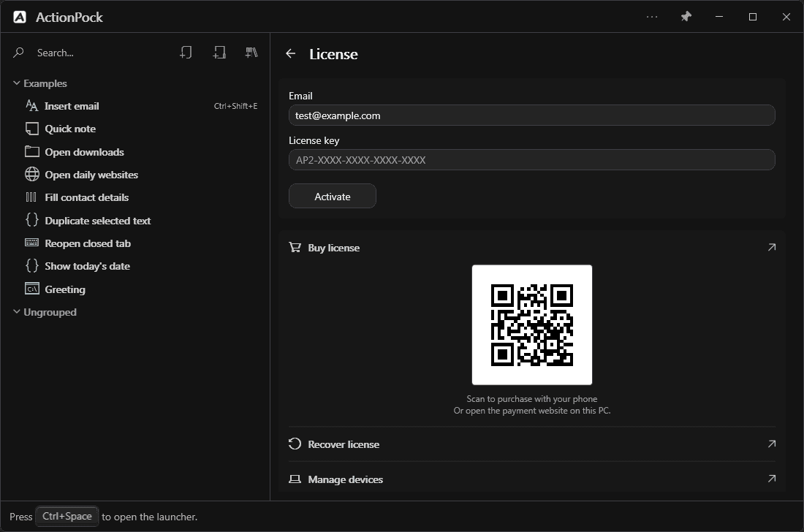Click the Buy license cart icon

coord(295,248)
